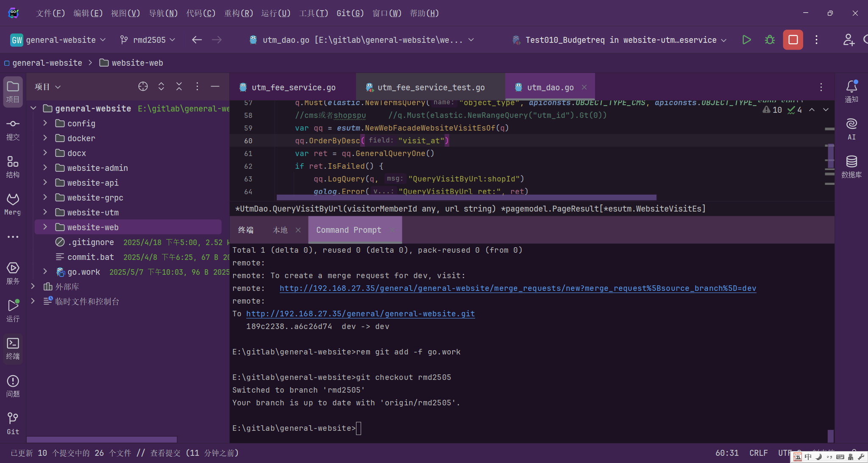
Task: Open the Notifications panel
Action: pos(851,91)
